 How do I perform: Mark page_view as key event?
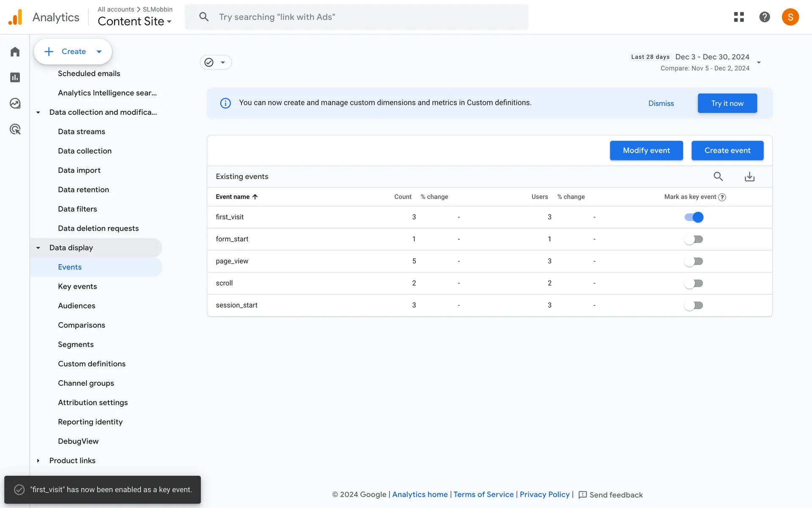(x=694, y=261)
